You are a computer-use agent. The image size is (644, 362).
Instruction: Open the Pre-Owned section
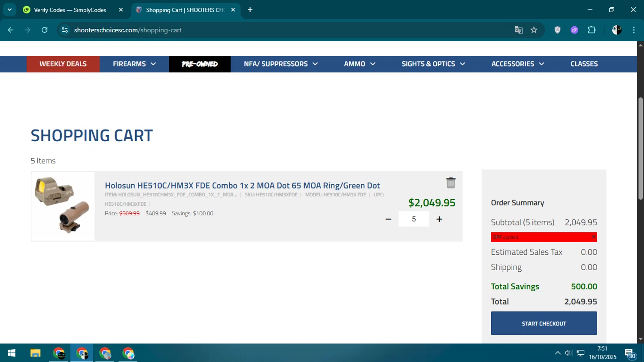(x=200, y=64)
